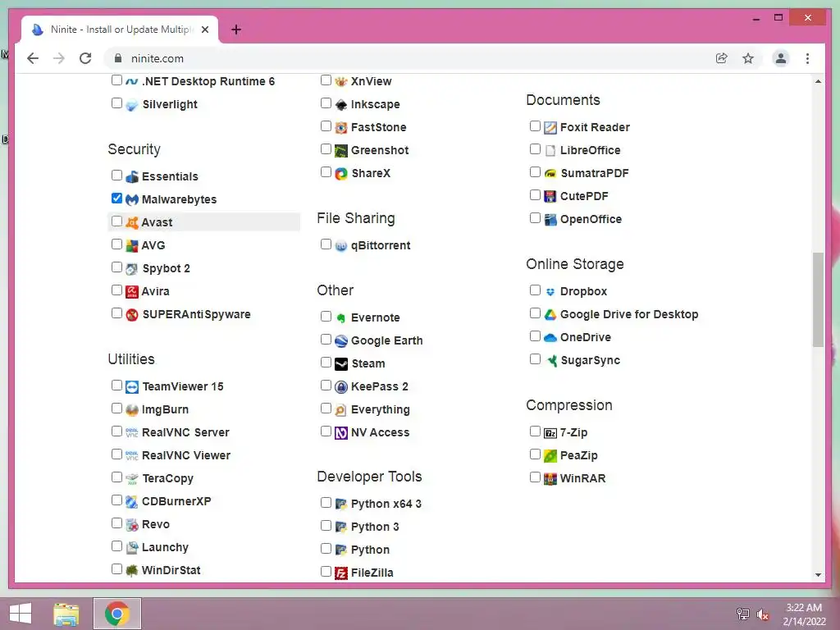The width and height of the screenshot is (840, 630).
Task: Tick the Spybot 2 checkbox
Action: click(x=116, y=267)
